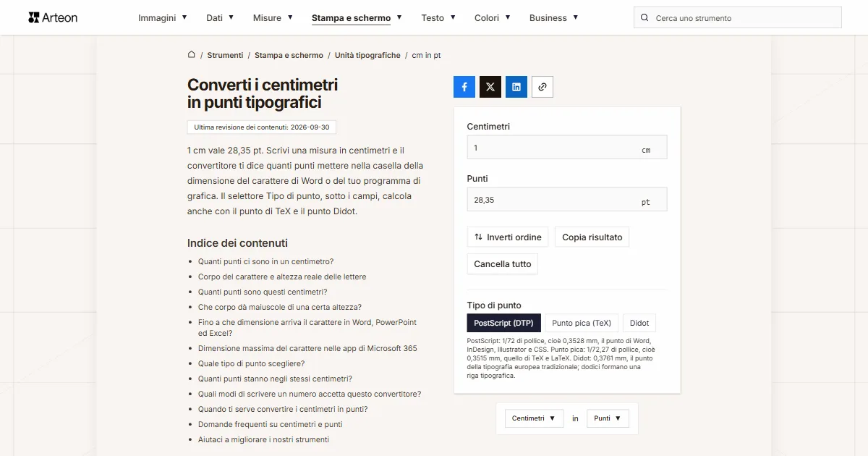Open the Colori menu
The height and width of the screenshot is (456, 868).
click(493, 18)
